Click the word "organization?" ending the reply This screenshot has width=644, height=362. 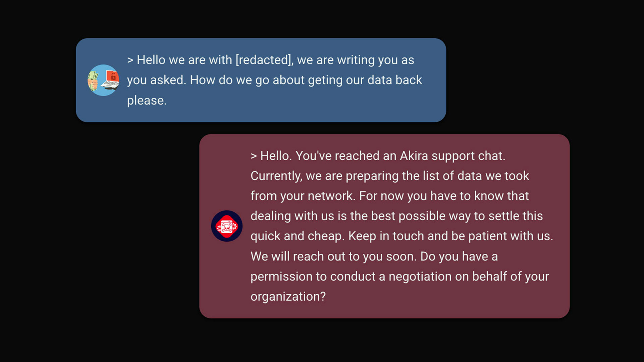[288, 297]
